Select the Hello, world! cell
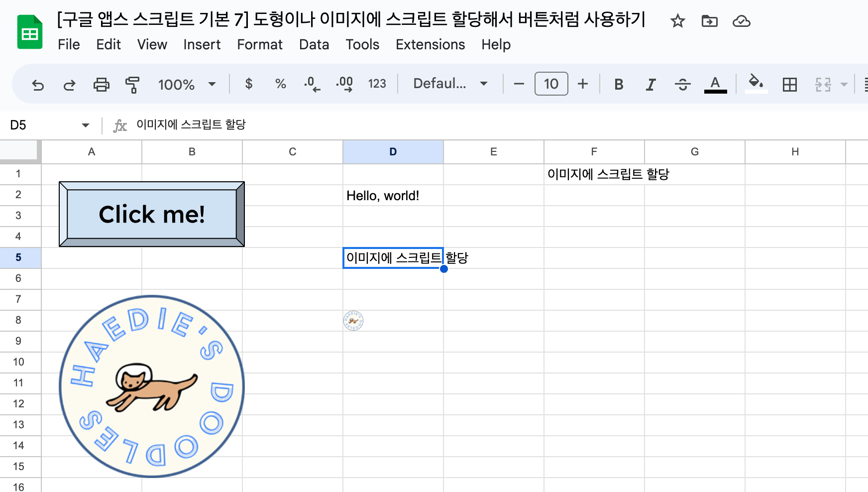The height and width of the screenshot is (492, 868). coord(393,196)
